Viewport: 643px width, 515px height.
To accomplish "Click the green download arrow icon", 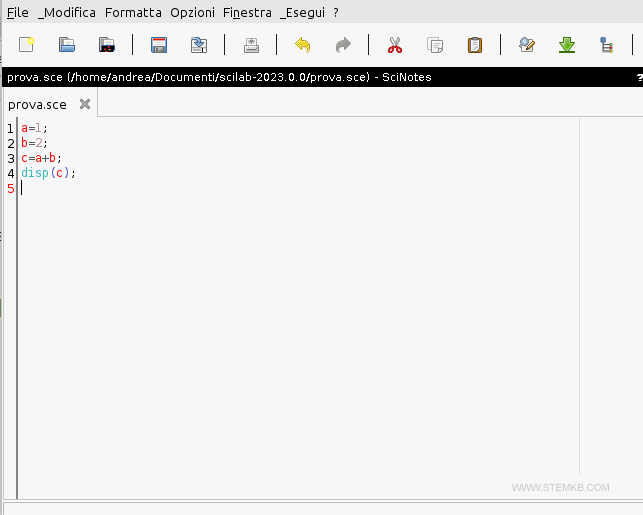I will tap(566, 45).
